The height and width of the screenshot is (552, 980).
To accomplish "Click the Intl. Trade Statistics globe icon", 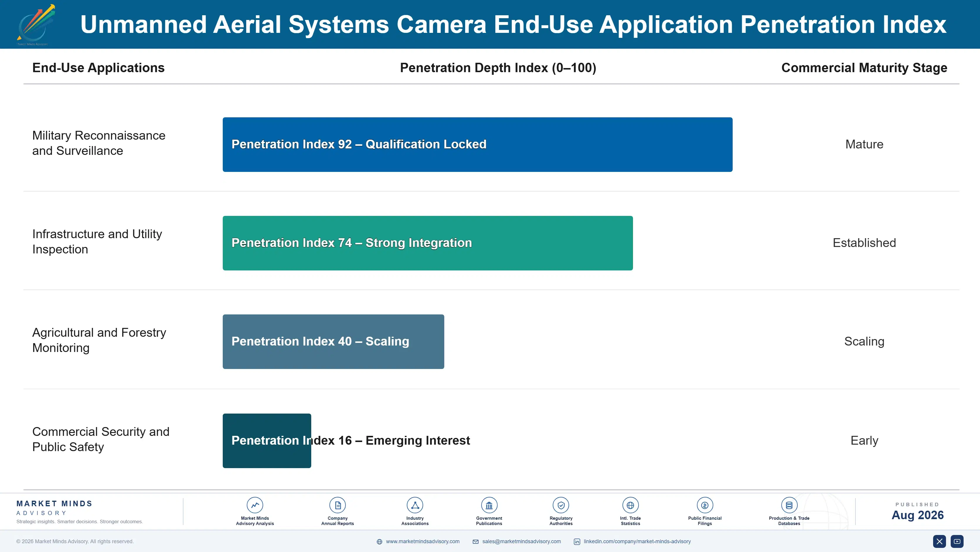I will (630, 505).
